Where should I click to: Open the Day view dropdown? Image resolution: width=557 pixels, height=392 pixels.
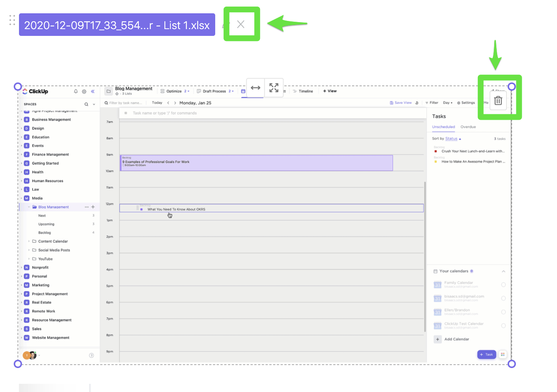447,103
